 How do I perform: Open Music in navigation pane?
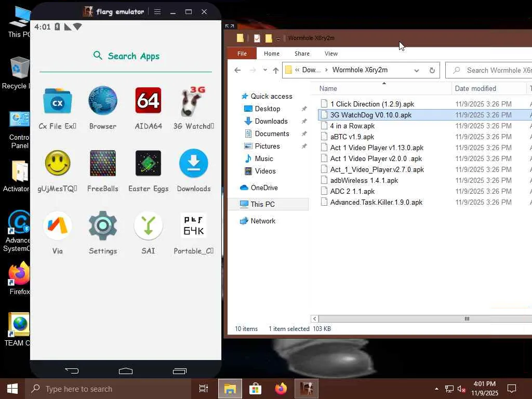263,159
